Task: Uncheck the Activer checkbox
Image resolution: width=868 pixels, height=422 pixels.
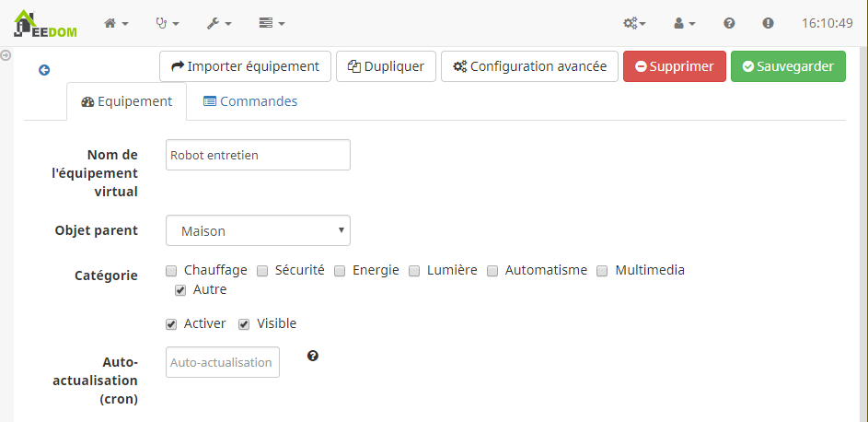Action: pos(171,324)
